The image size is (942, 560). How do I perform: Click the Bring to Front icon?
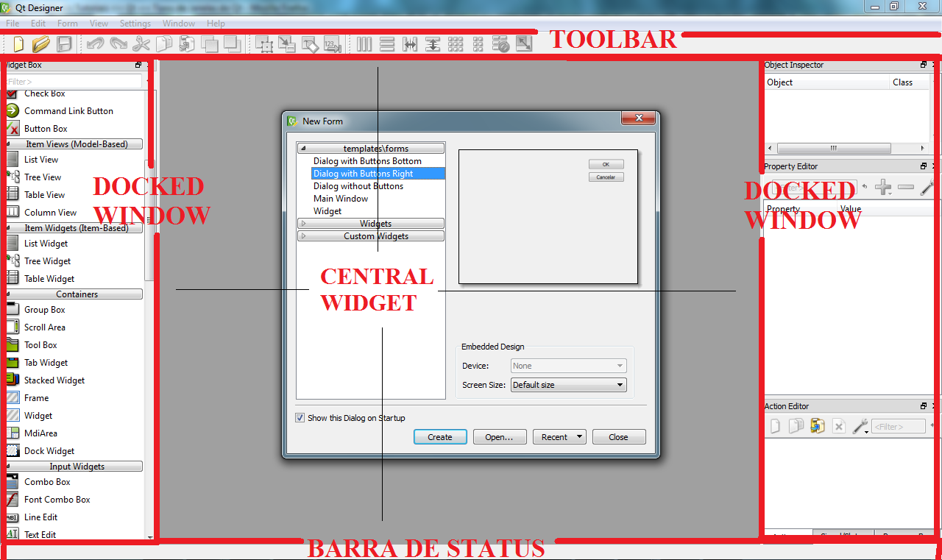point(233,44)
